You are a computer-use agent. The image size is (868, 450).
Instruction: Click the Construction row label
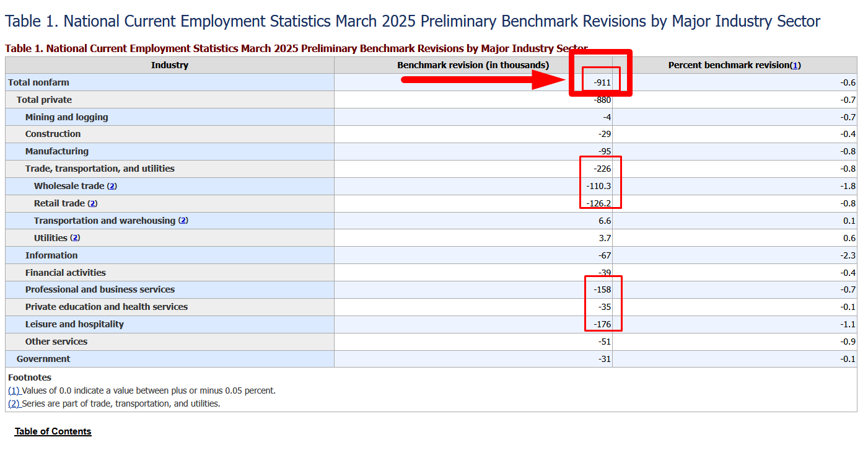[53, 134]
